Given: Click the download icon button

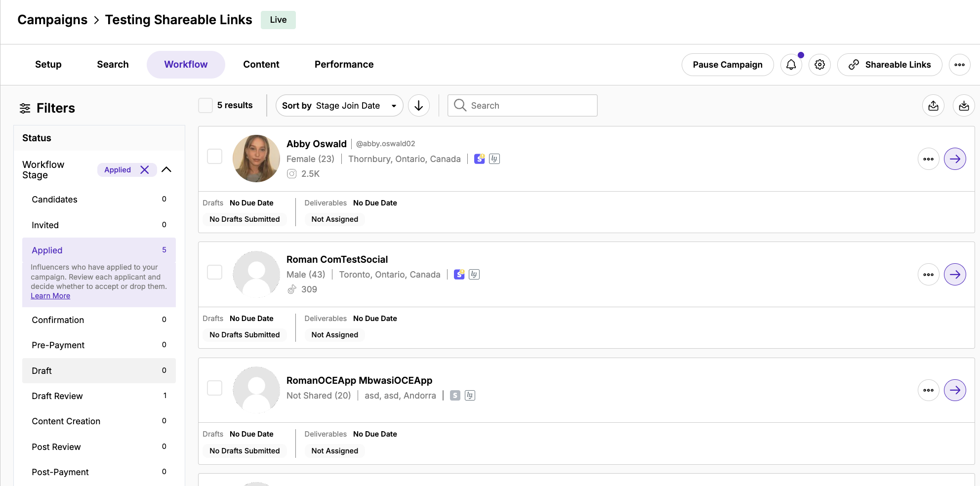Looking at the screenshot, I should coord(963,106).
